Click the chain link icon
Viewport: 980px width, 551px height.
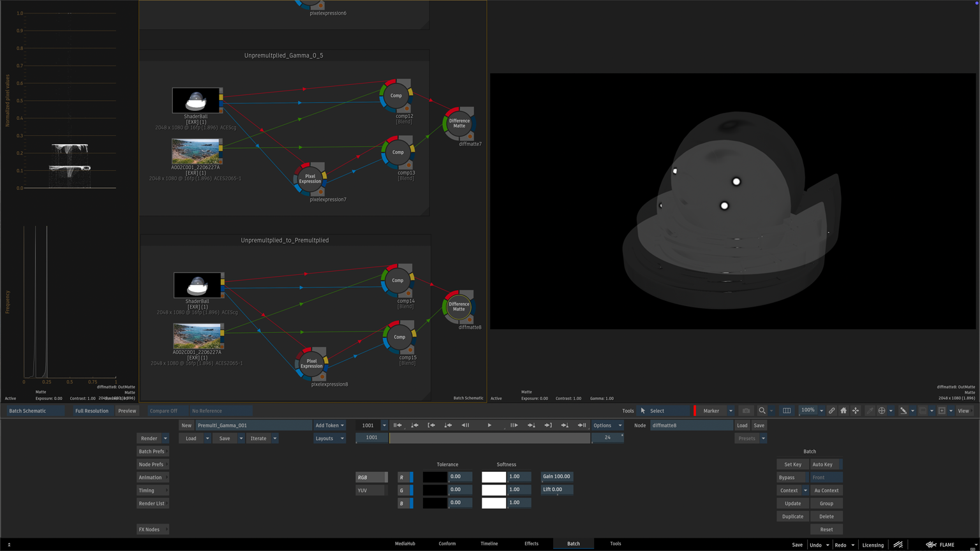coord(831,411)
